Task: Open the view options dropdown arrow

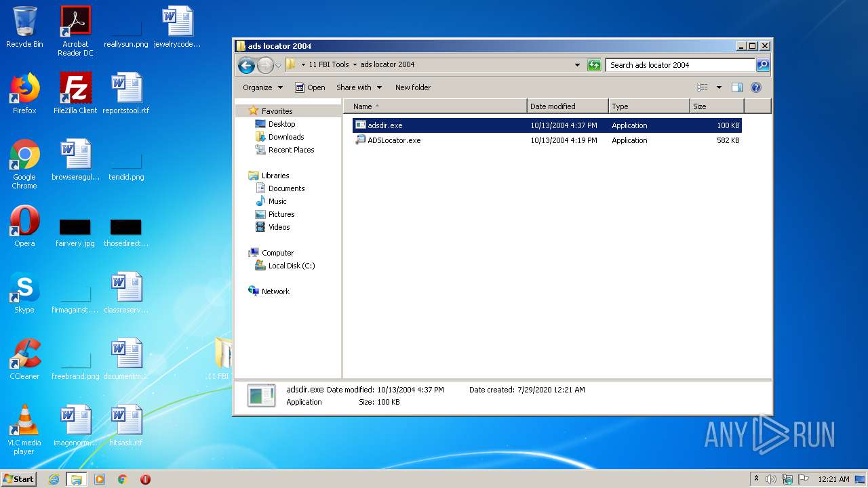Action: 719,87
